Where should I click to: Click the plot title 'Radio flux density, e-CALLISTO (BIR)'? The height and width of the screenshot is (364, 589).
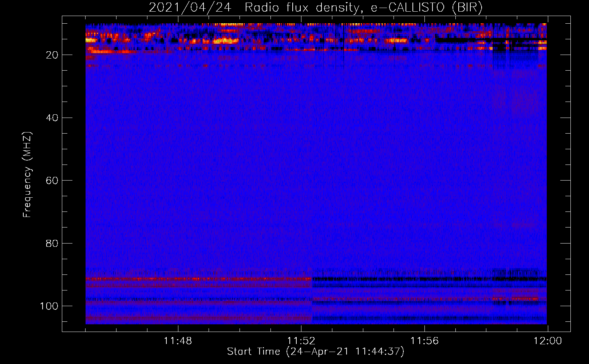tap(363, 7)
